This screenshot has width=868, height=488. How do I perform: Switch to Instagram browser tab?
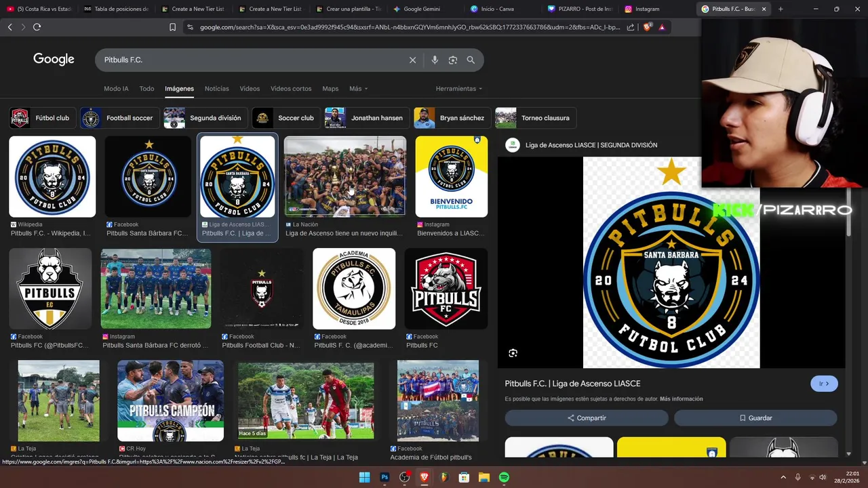pos(647,9)
